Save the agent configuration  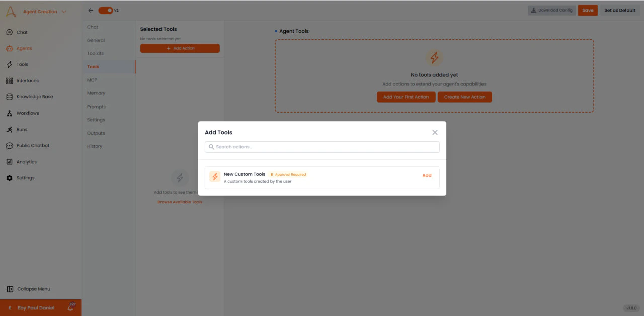click(587, 10)
